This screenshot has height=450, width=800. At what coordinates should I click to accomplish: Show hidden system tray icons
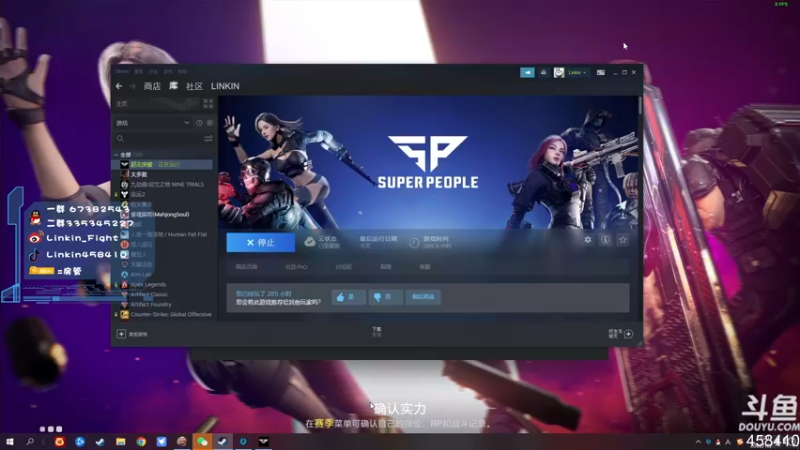pos(698,442)
